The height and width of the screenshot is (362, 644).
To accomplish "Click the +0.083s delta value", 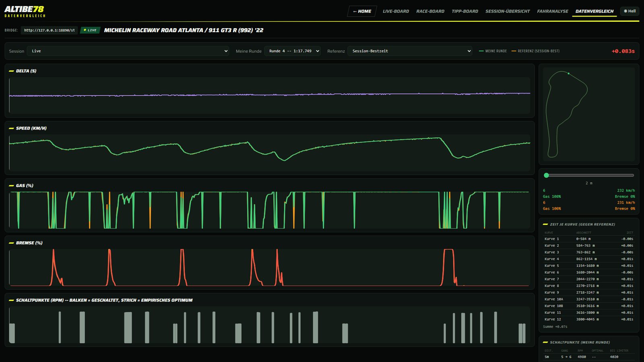I will point(623,51).
